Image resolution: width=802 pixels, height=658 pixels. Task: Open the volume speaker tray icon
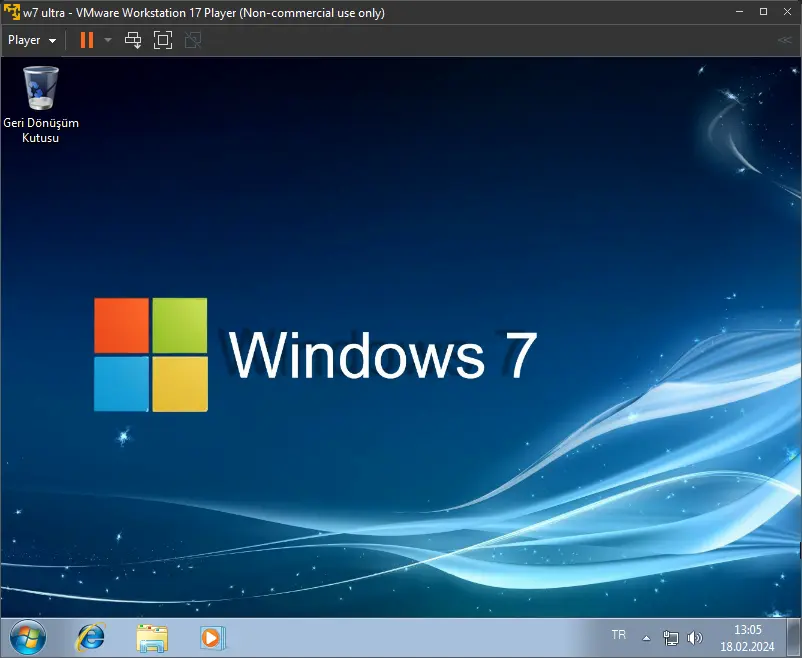pyautogui.click(x=694, y=638)
